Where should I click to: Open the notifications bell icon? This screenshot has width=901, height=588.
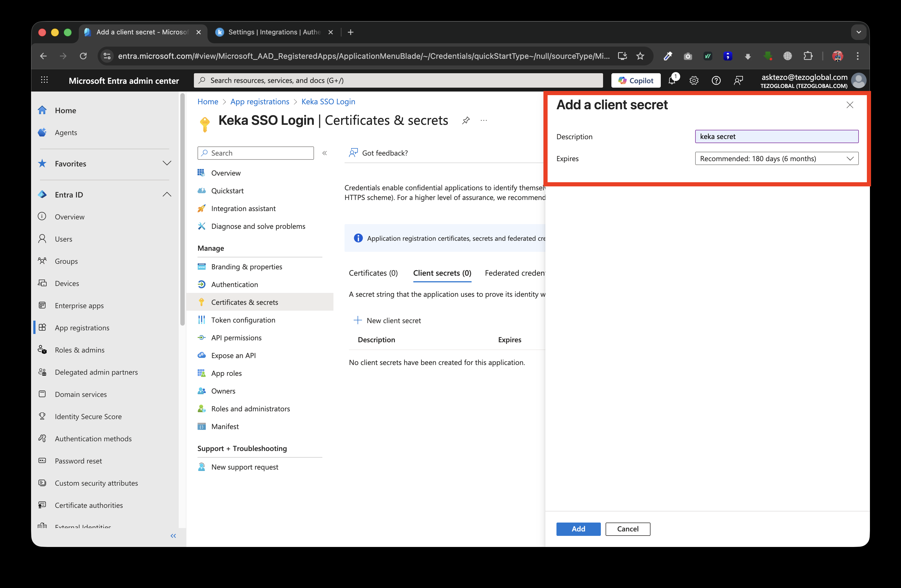(672, 81)
